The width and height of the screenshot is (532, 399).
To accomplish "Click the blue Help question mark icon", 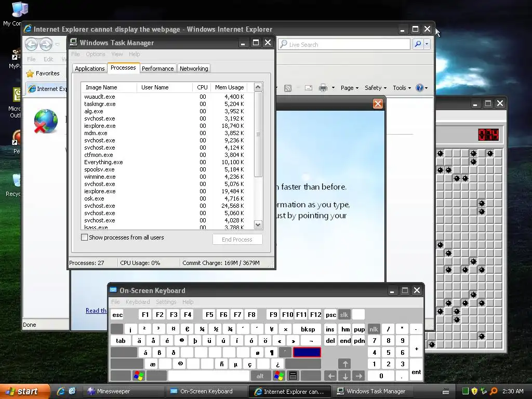I will (x=420, y=88).
